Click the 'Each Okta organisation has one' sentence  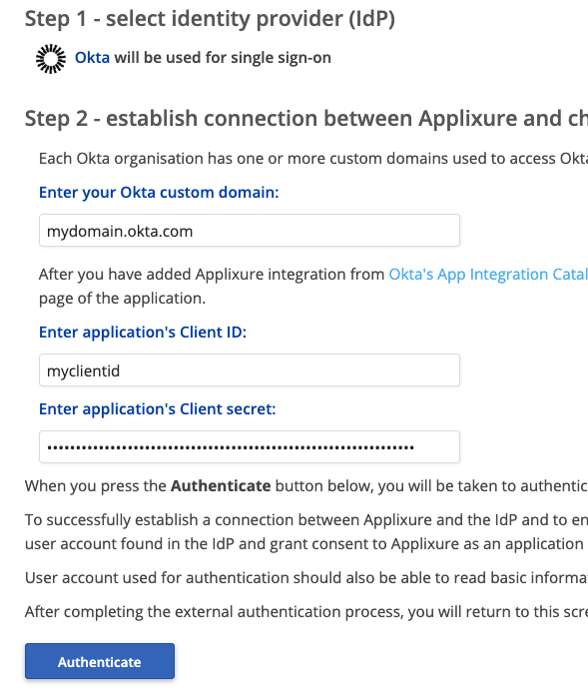point(313,159)
